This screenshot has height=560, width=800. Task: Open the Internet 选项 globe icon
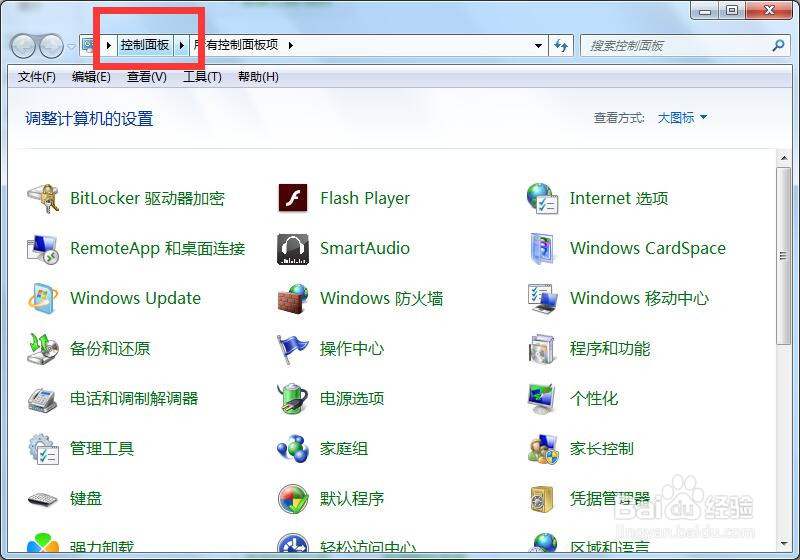[543, 198]
